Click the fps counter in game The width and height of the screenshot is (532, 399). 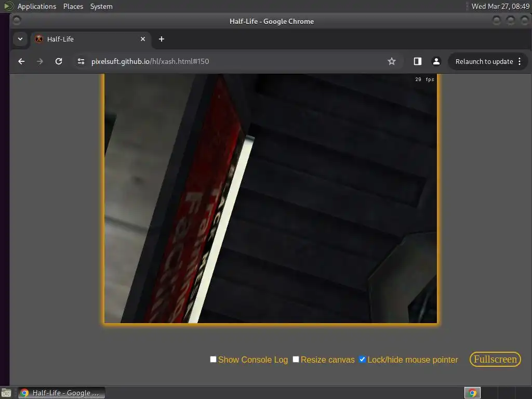[424, 79]
